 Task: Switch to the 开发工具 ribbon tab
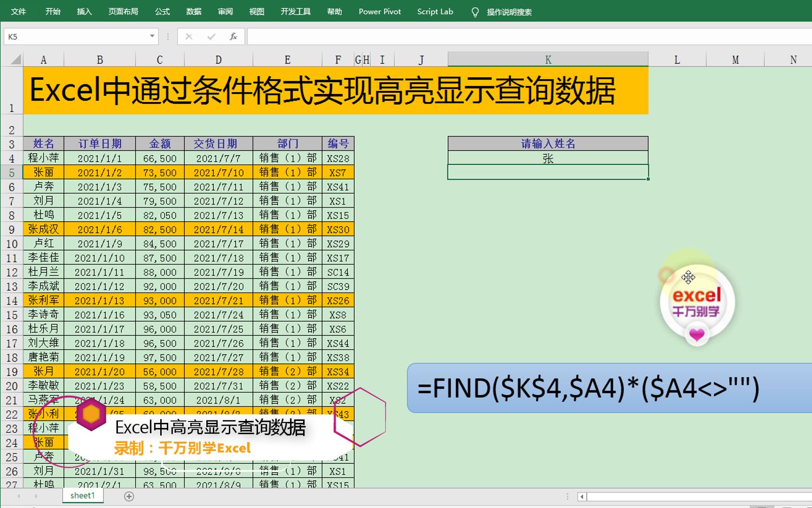pos(295,12)
